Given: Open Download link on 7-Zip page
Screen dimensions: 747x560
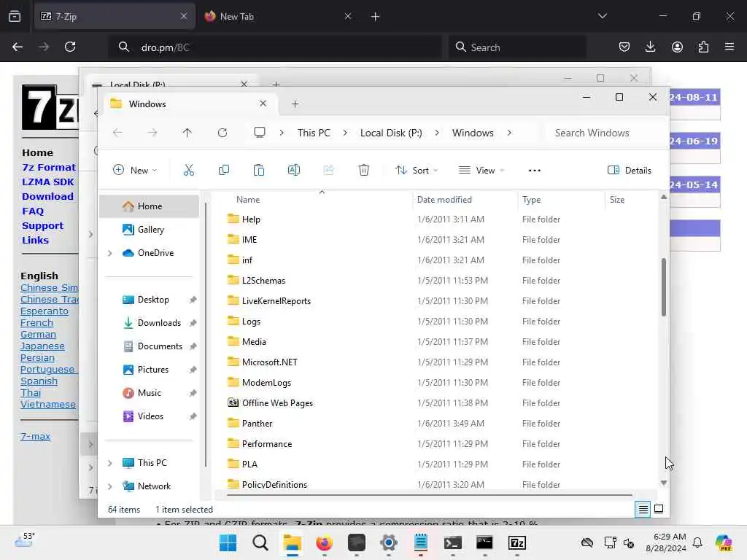Looking at the screenshot, I should click(x=47, y=196).
